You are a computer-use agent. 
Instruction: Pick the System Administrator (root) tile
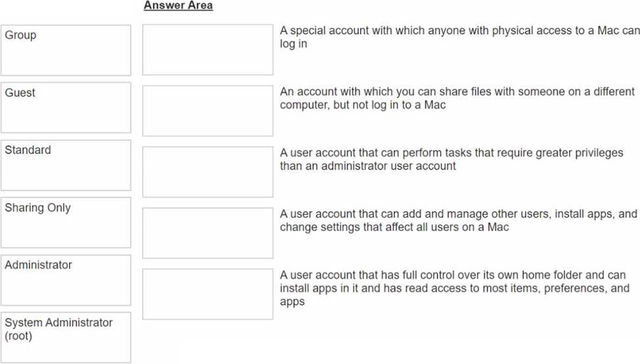pos(66,338)
